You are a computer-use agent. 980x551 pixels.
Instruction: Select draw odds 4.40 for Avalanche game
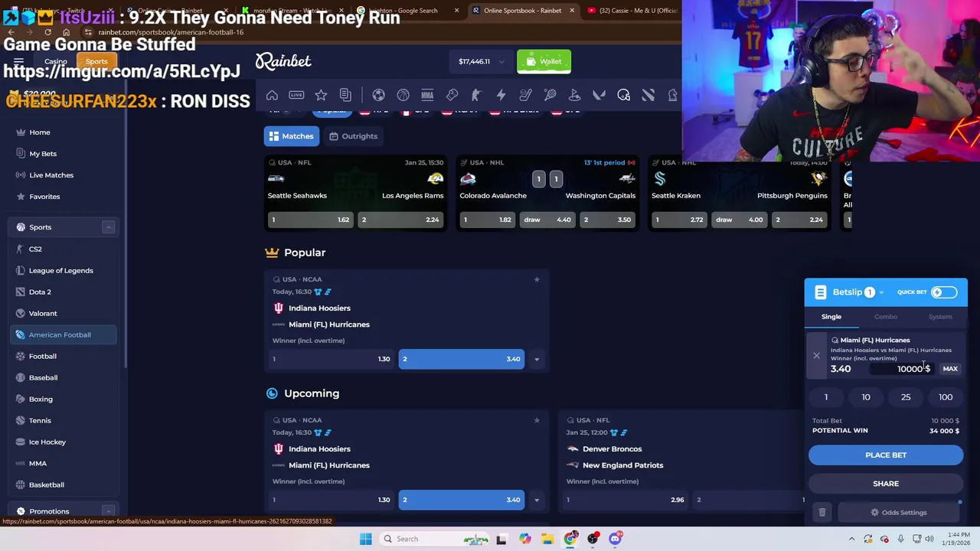(x=547, y=220)
